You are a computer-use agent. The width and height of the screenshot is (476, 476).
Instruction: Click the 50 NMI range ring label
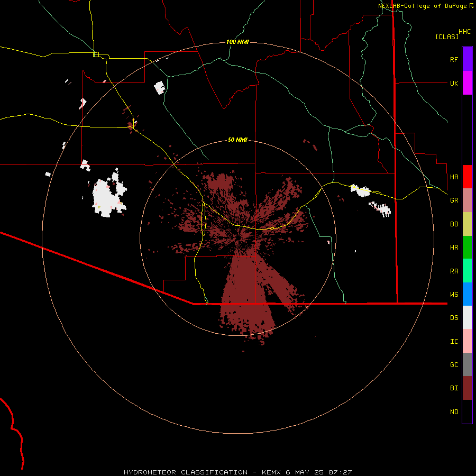[237, 140]
